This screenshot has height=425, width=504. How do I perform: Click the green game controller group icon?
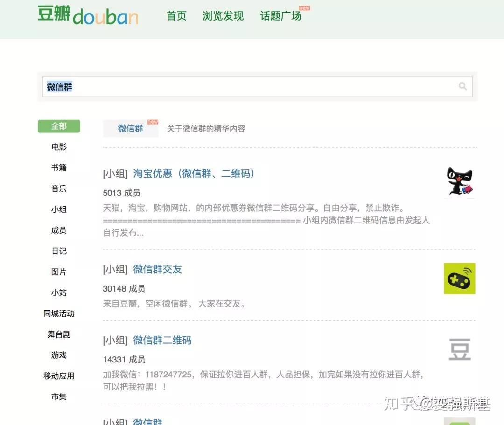point(460,278)
